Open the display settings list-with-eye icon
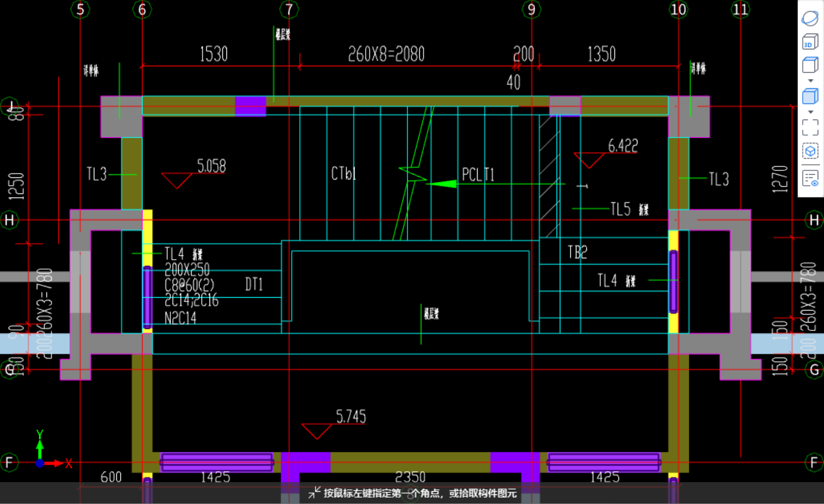The image size is (824, 504). click(810, 178)
